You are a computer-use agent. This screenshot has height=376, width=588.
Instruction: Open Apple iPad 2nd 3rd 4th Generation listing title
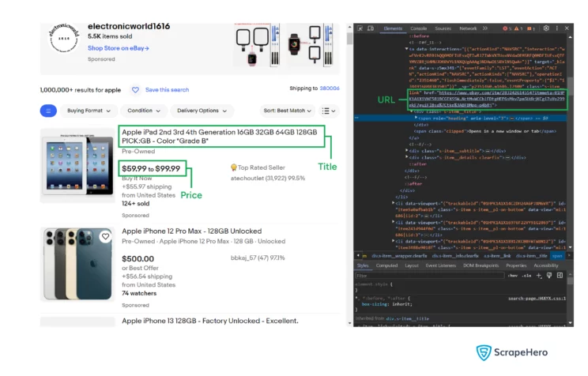(x=220, y=137)
